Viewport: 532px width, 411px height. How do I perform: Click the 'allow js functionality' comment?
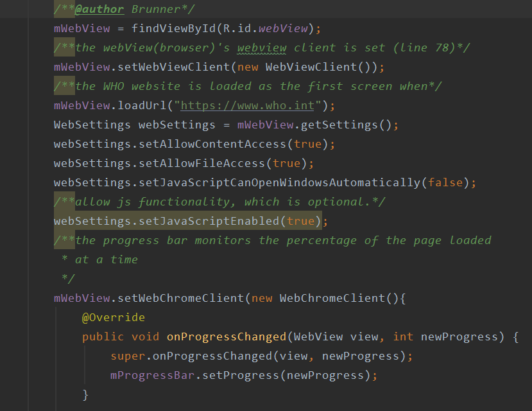click(x=219, y=202)
